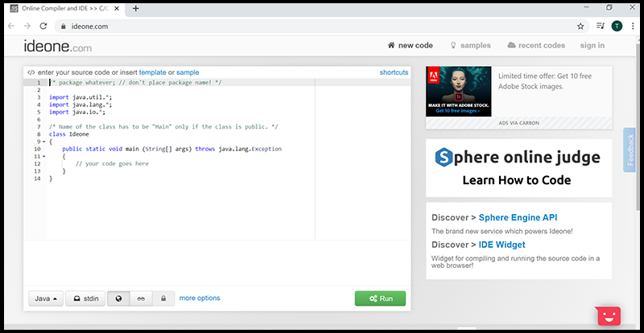Click the ideone.com logo

[57, 46]
